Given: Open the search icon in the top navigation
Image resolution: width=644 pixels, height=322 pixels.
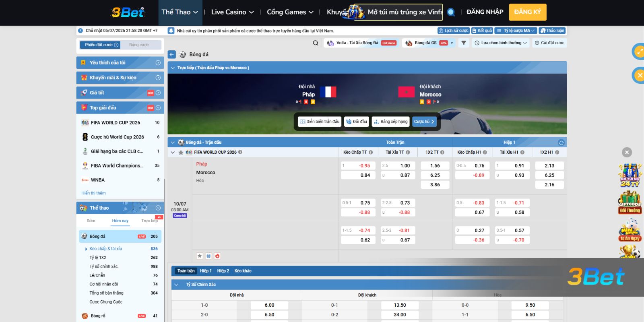Looking at the screenshot, I should pyautogui.click(x=451, y=12).
